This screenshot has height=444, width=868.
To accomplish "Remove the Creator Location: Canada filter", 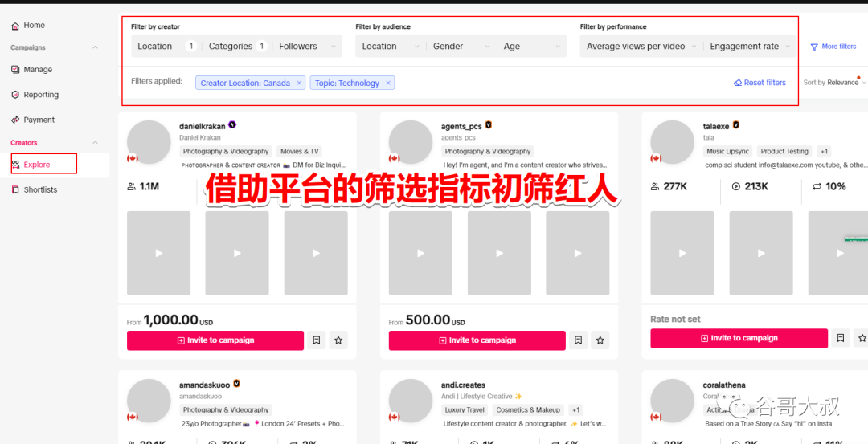I will pyautogui.click(x=299, y=83).
